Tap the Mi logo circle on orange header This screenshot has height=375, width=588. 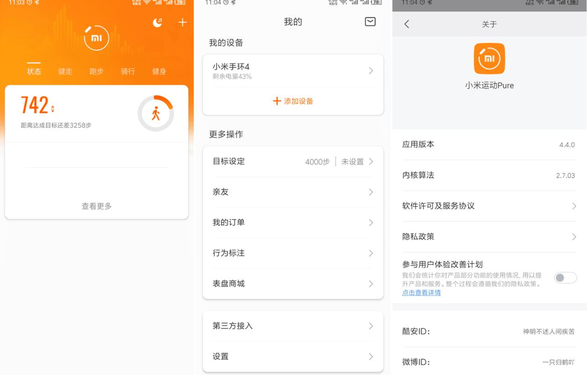click(x=97, y=38)
